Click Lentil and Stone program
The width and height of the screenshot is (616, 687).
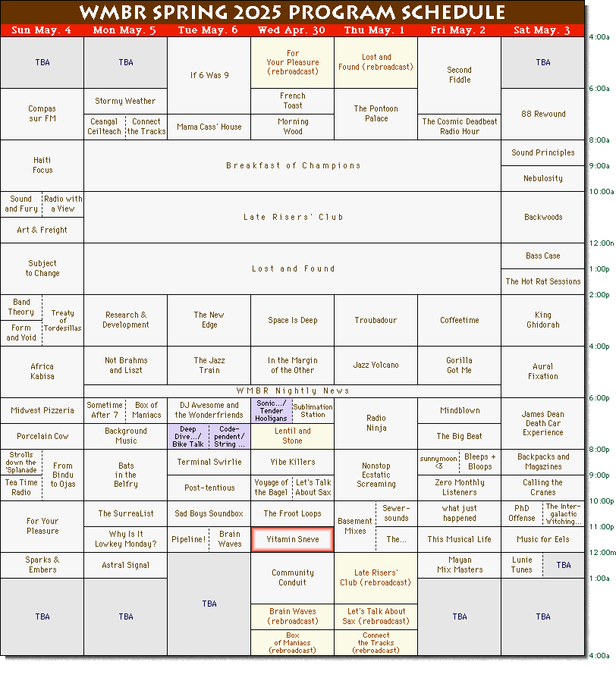(x=292, y=436)
